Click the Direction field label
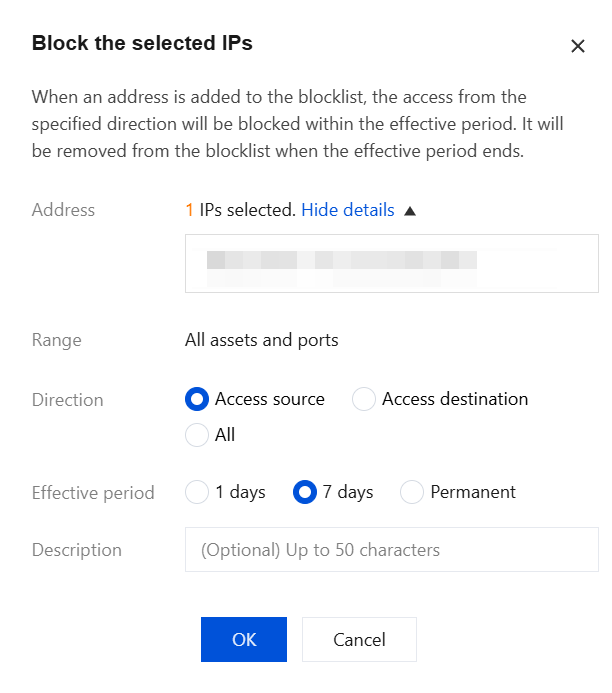 point(68,400)
